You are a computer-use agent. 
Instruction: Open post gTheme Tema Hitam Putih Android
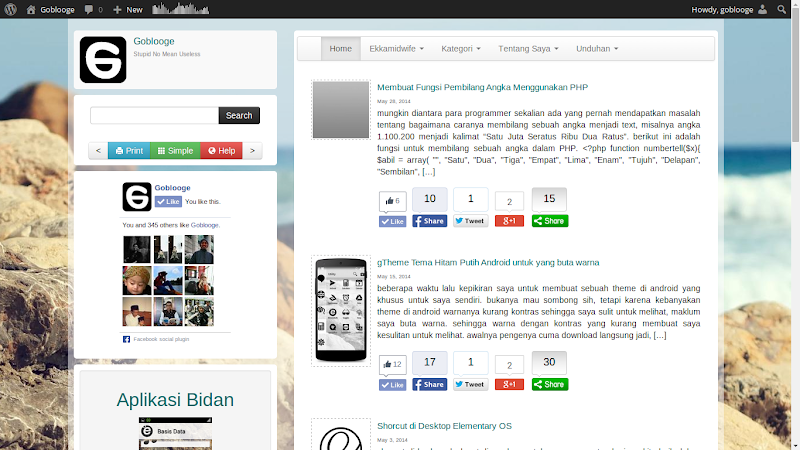click(488, 262)
